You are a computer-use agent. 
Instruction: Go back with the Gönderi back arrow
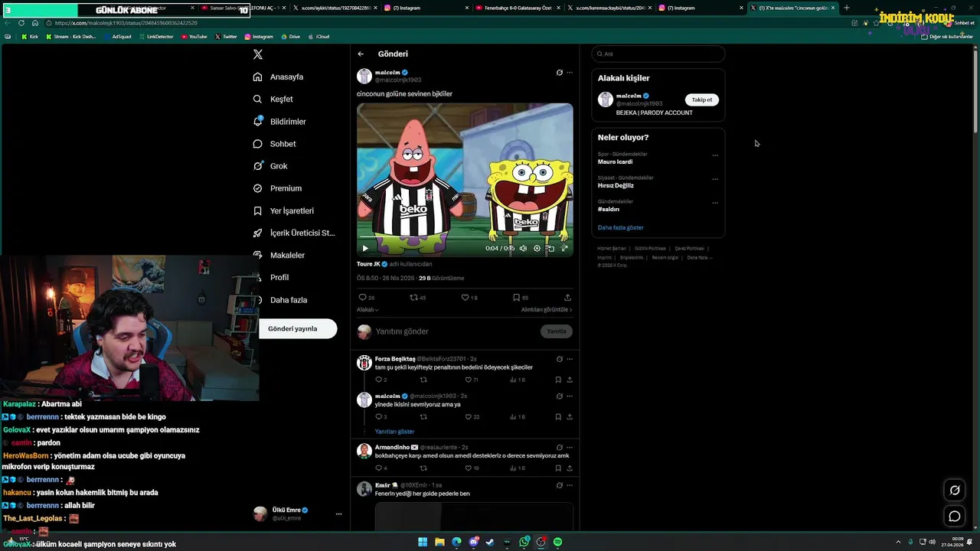361,54
